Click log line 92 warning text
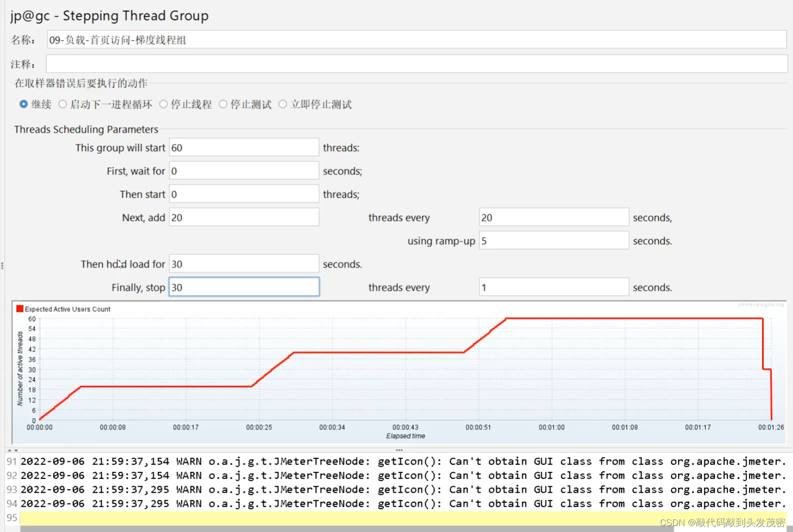Viewport: 793px width, 532px height. click(403, 475)
